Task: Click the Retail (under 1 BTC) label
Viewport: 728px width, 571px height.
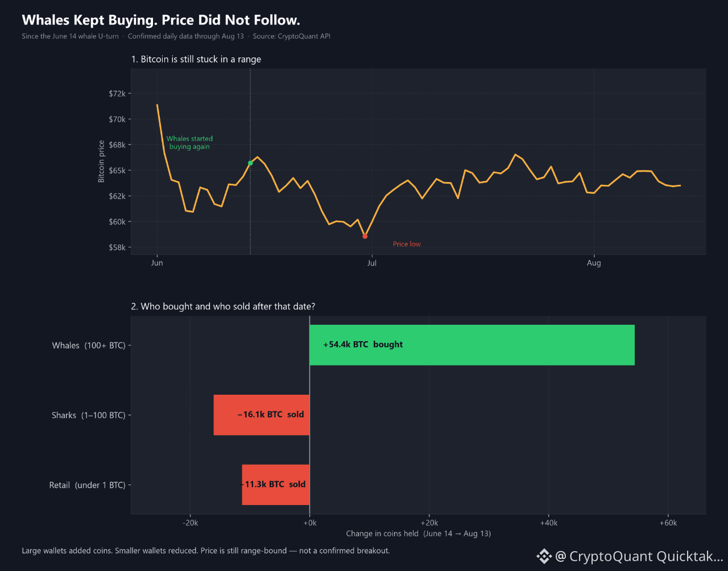Action: (x=87, y=485)
